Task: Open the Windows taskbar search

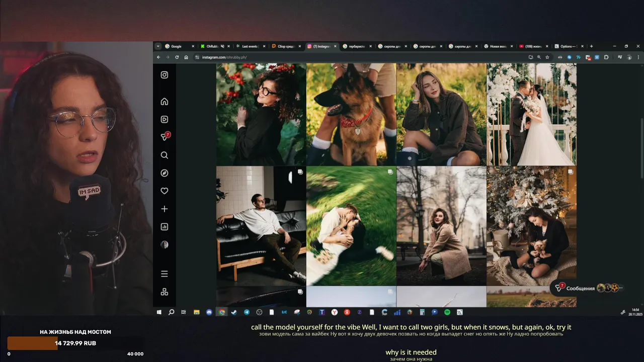Action: click(171, 312)
